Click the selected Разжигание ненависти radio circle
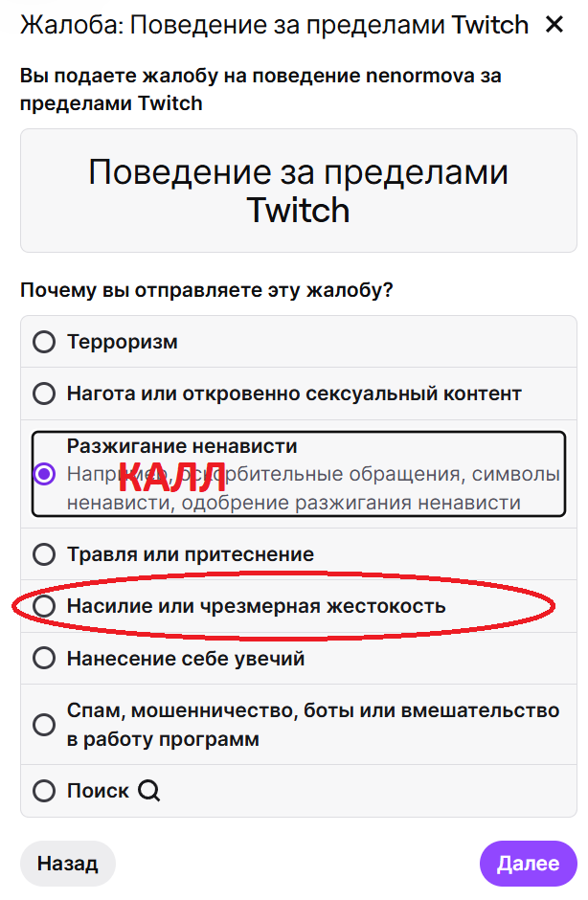 (x=44, y=474)
